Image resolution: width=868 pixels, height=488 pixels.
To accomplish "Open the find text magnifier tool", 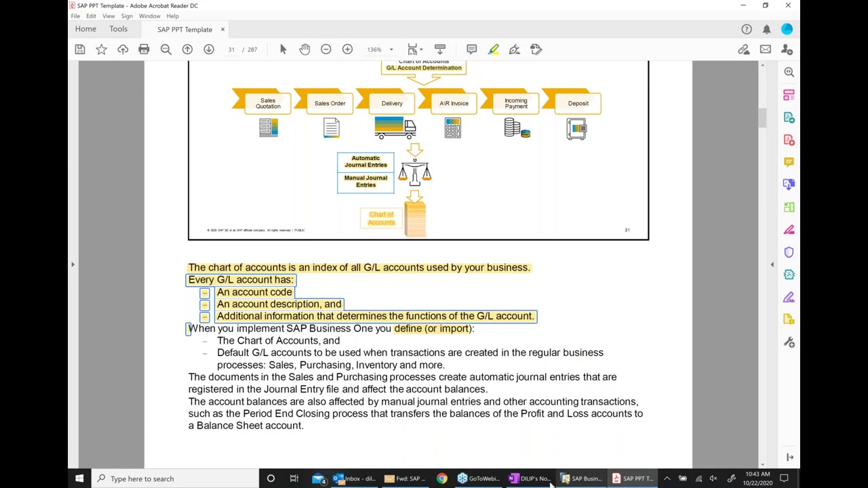I will pos(165,49).
